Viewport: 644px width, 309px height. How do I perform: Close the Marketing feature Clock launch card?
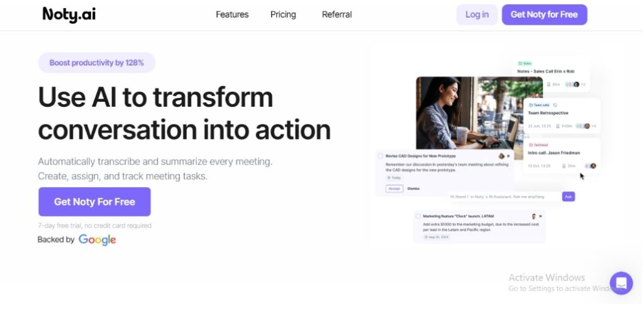click(x=540, y=216)
